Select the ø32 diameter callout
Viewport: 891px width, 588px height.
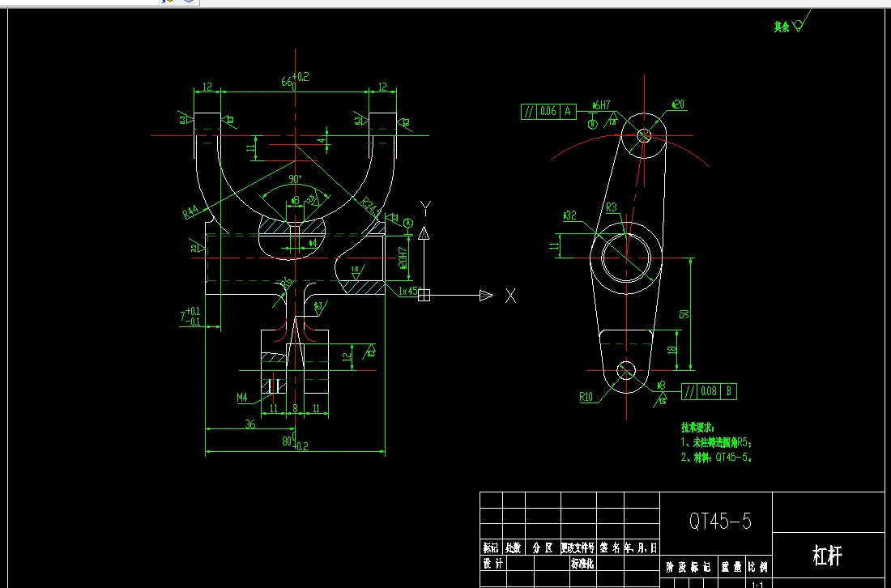tap(569, 215)
